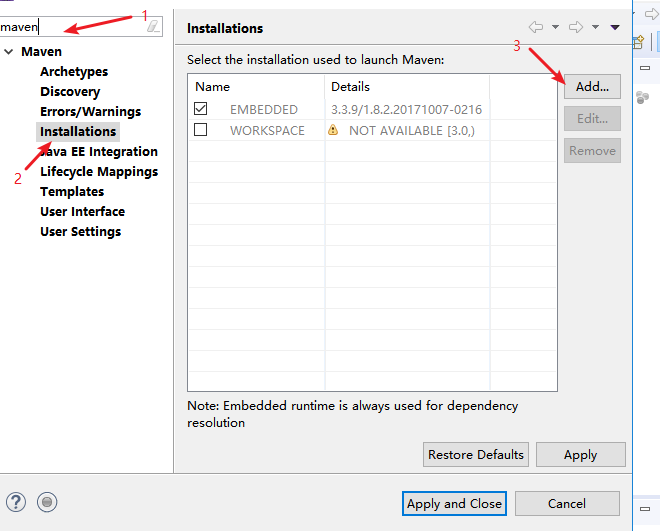Screen dimensions: 660x531
Task: Select Archetypes in the Maven tree
Action: coord(74,72)
